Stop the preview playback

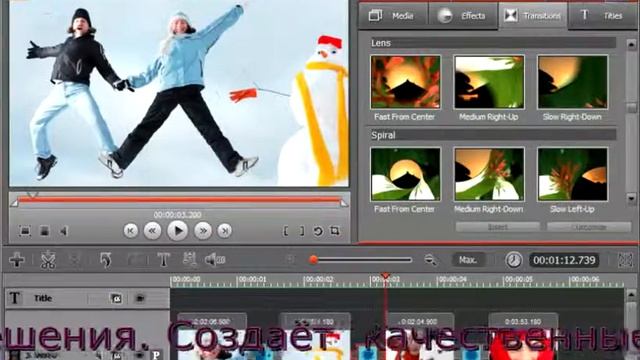coord(44,231)
